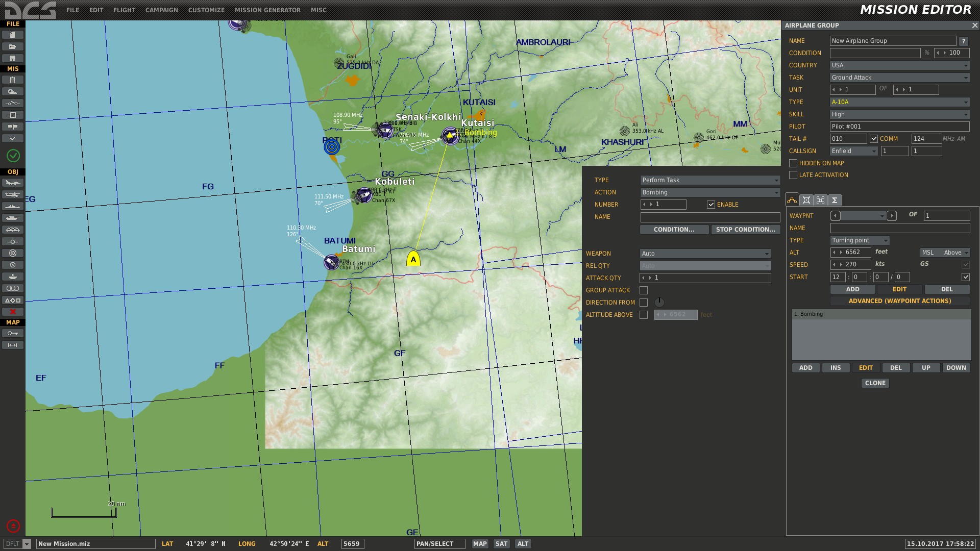Select the bullseye target-circle tool

click(13, 253)
